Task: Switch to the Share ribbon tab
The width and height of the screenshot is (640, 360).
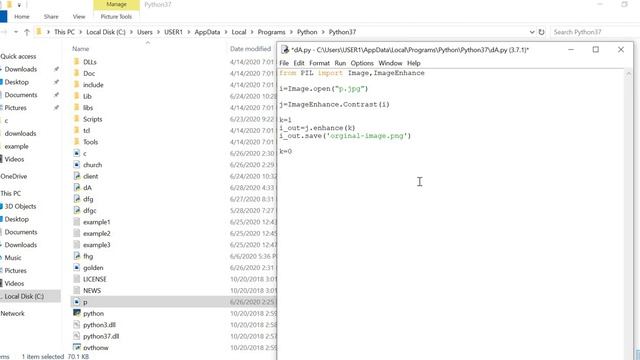Action: click(x=51, y=17)
